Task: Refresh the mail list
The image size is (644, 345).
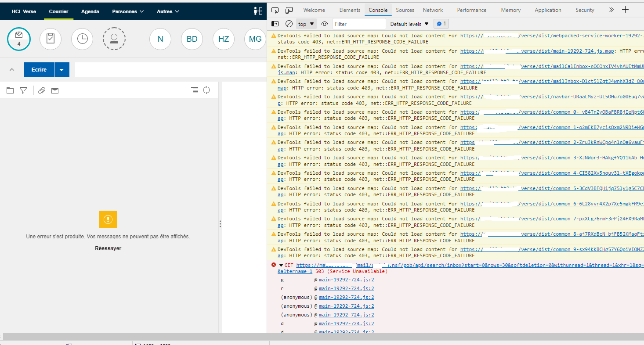Action: [206, 90]
